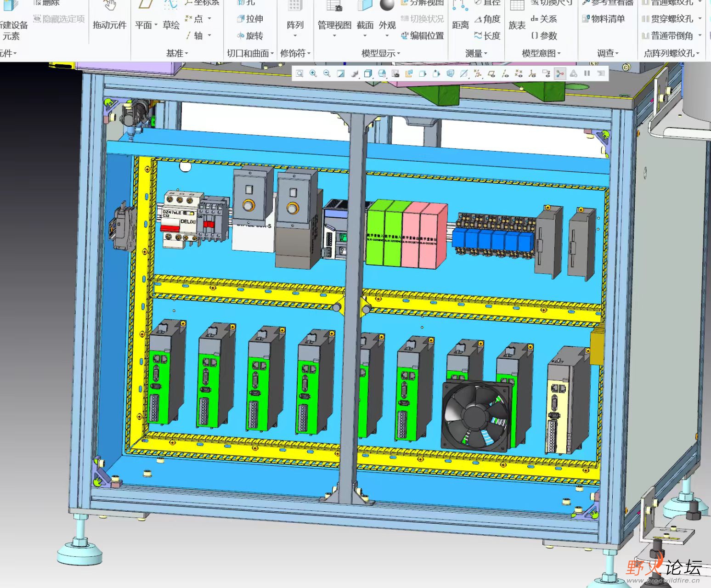711x588 pixels.
Task: Click the Repaint screen icon
Action: click(340, 73)
